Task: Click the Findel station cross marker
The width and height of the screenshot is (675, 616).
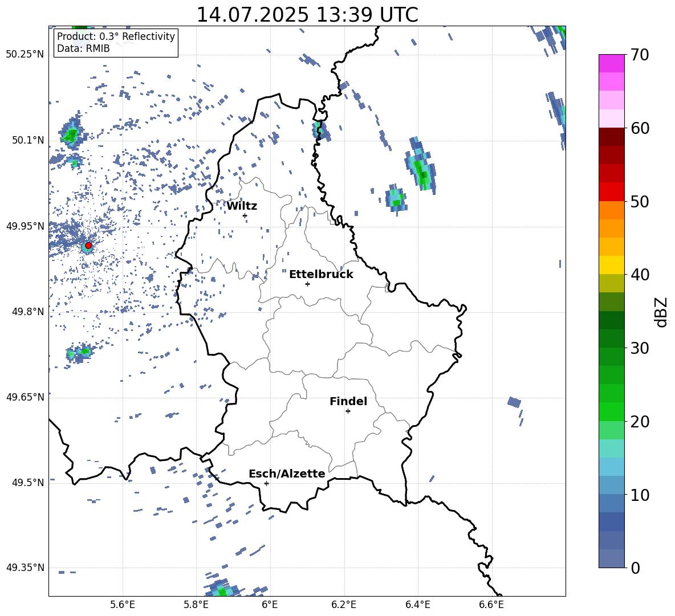Action: click(348, 411)
